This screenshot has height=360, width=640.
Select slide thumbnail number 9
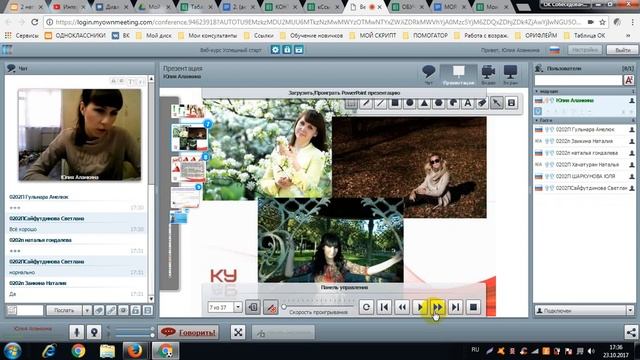pyautogui.click(x=185, y=197)
